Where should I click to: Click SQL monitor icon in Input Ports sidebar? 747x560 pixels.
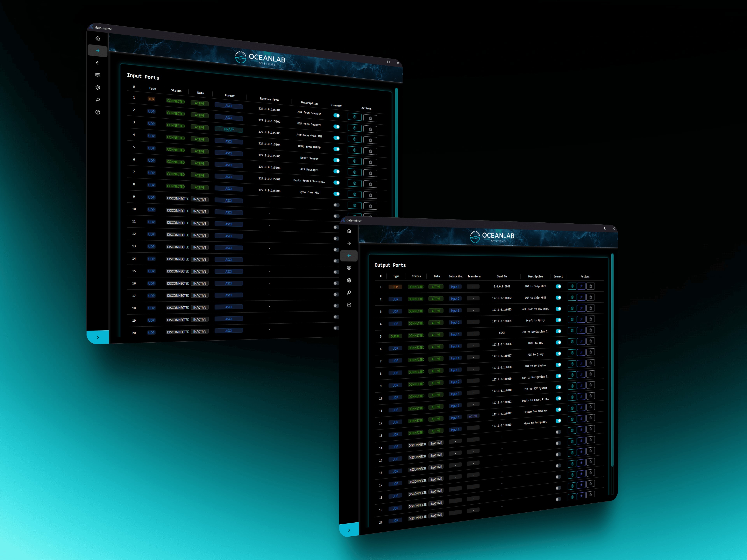click(x=98, y=75)
